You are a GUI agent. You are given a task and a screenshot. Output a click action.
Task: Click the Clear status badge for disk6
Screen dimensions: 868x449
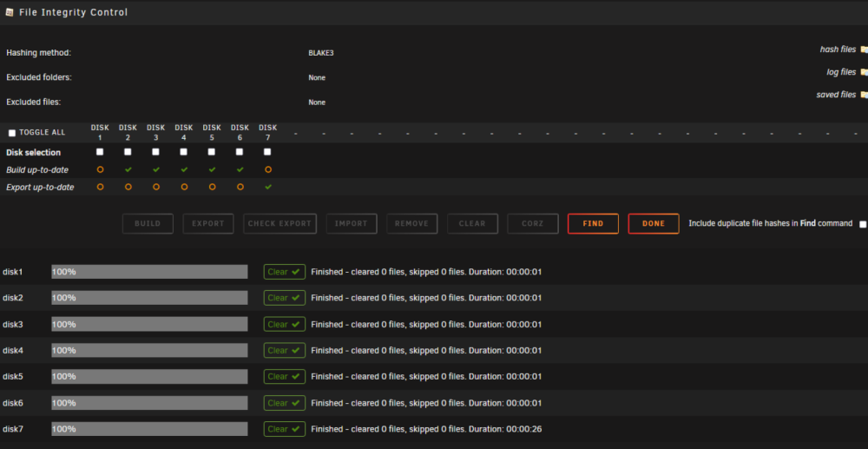tap(285, 403)
